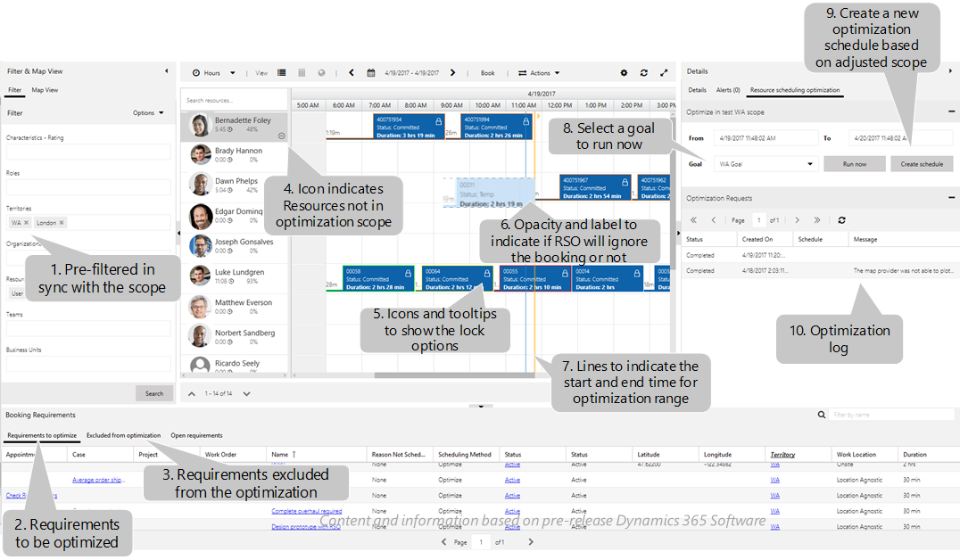The width and height of the screenshot is (960, 560).
Task: Open the WA Goal dropdown
Action: [x=810, y=164]
